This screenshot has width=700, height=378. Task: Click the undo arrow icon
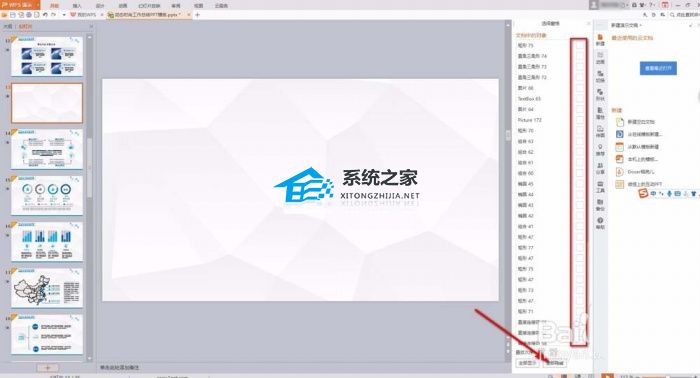[x=45, y=15]
